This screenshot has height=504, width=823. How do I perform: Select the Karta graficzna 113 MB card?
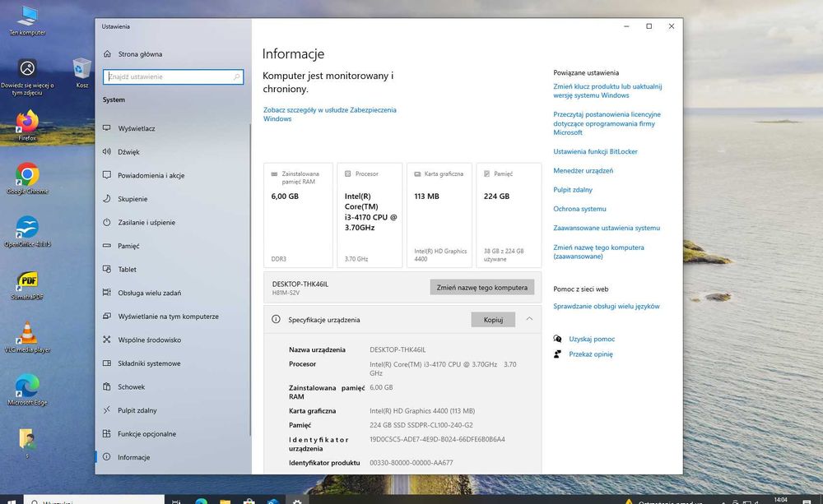[x=439, y=215]
